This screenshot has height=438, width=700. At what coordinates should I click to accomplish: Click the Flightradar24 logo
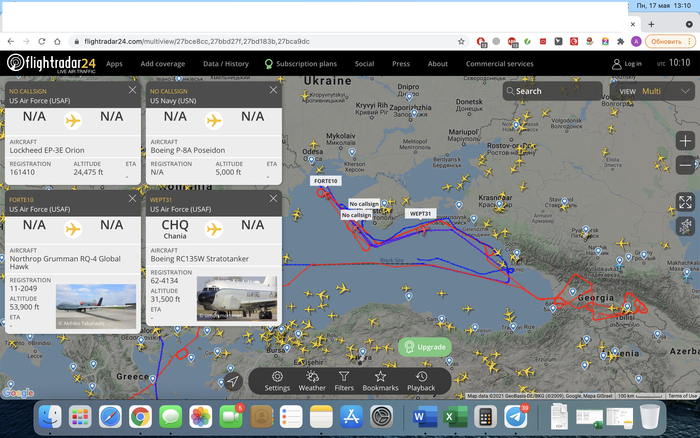click(x=51, y=63)
